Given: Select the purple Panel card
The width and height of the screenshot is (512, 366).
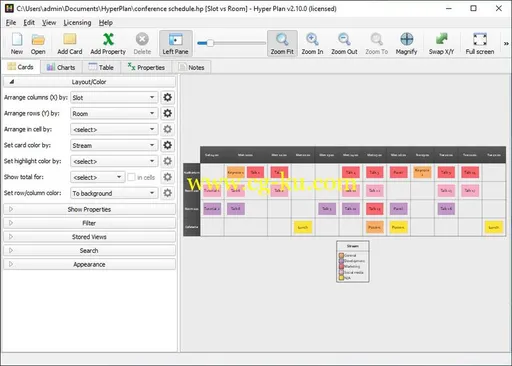Looking at the screenshot, I should (x=398, y=209).
